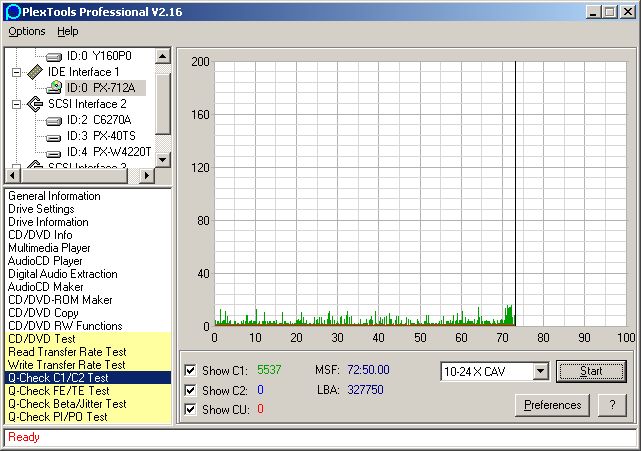The height and width of the screenshot is (451, 641).
Task: Click the black position marker line on graph
Action: (x=515, y=193)
